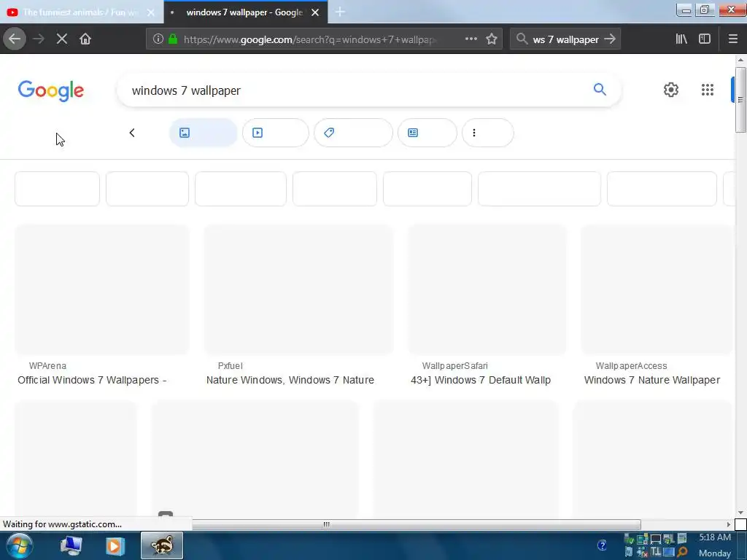Click the Waiting for www.gstatic.com status text

(63, 524)
